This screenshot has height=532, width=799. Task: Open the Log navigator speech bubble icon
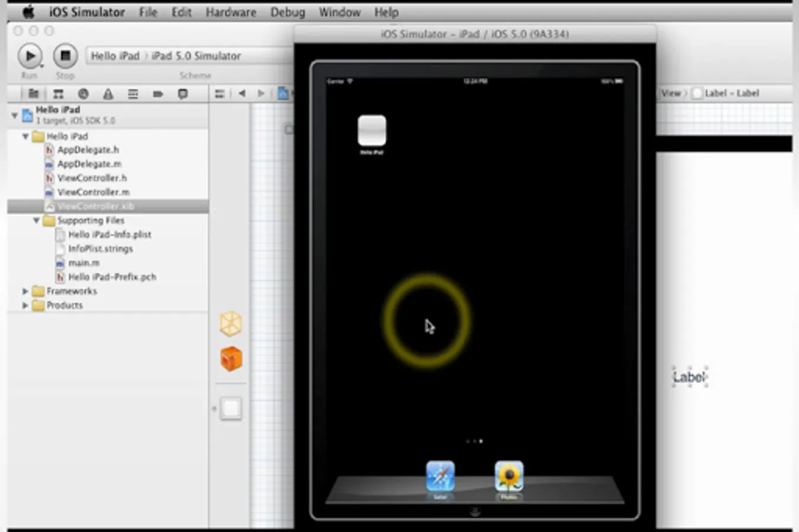click(183, 93)
